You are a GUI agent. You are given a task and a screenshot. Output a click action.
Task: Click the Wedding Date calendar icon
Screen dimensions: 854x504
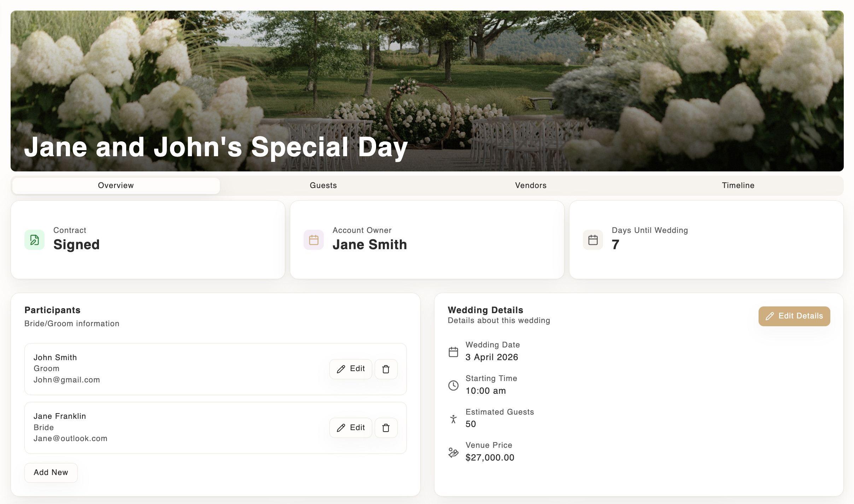click(x=453, y=351)
